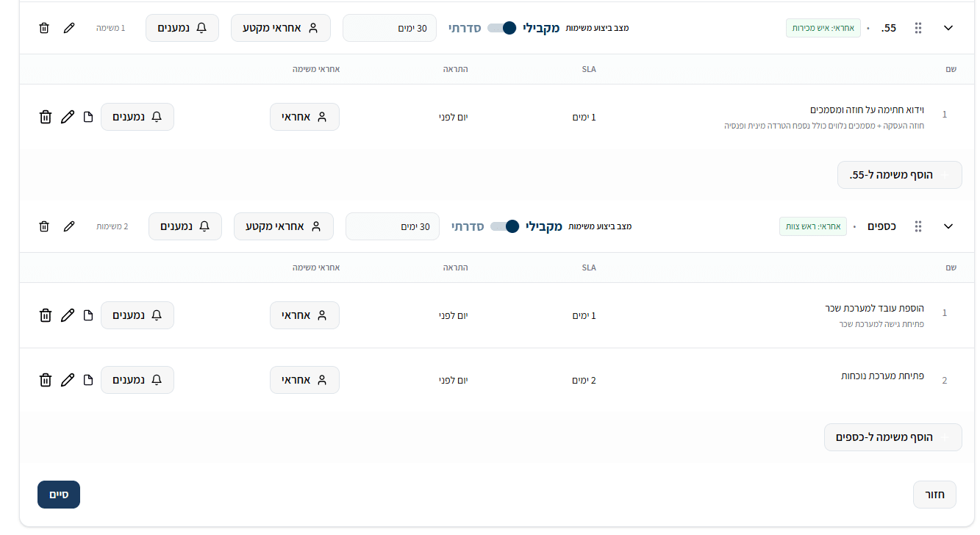980x535 pixels.
Task: Open אחראי מקטע selector in כספים section
Action: (x=284, y=226)
